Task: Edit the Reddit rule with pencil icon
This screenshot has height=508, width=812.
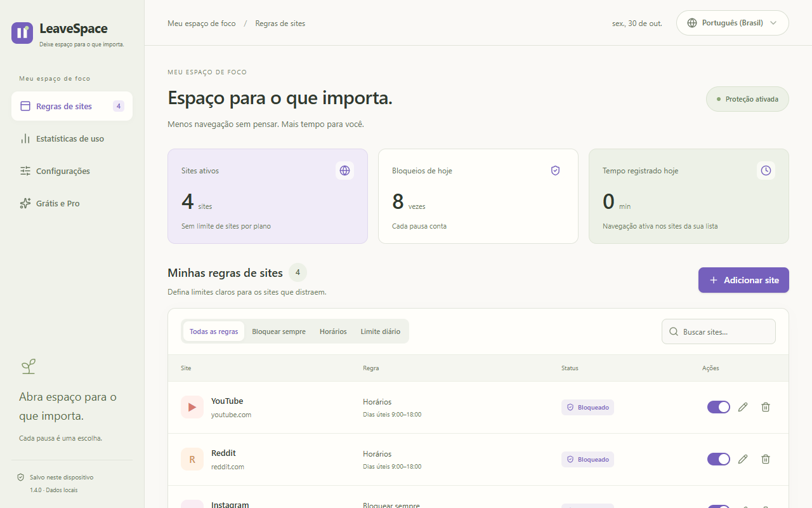Action: [x=743, y=459]
